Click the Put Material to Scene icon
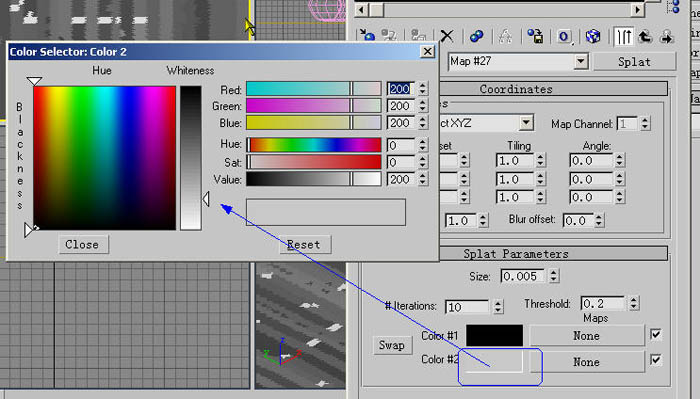Viewport: 700px width, 399px height. [x=389, y=36]
